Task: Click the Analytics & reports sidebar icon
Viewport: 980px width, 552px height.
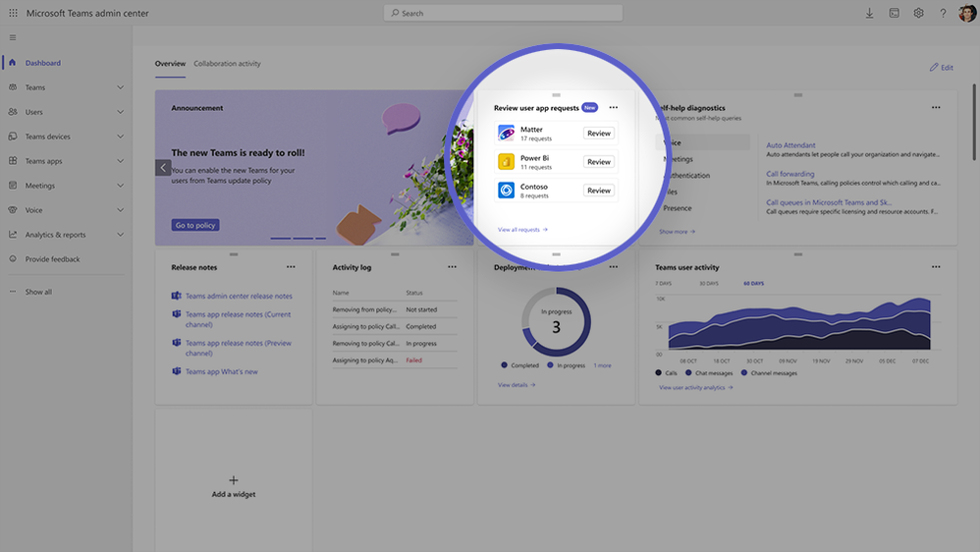Action: pyautogui.click(x=13, y=235)
